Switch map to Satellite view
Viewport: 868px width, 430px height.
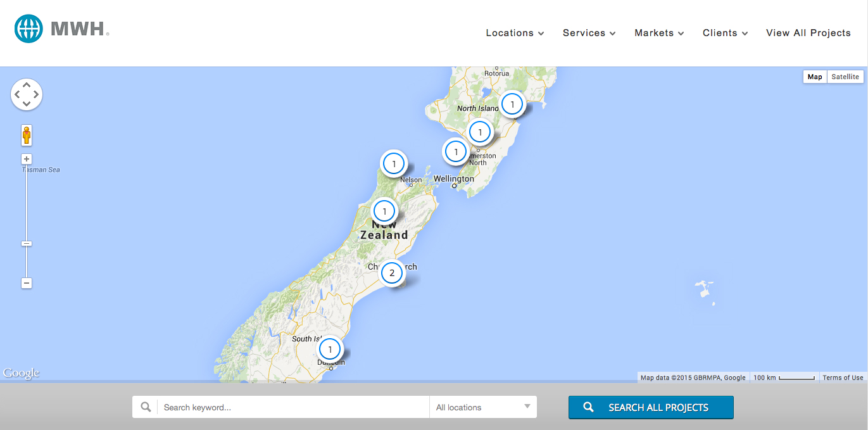[x=845, y=77]
